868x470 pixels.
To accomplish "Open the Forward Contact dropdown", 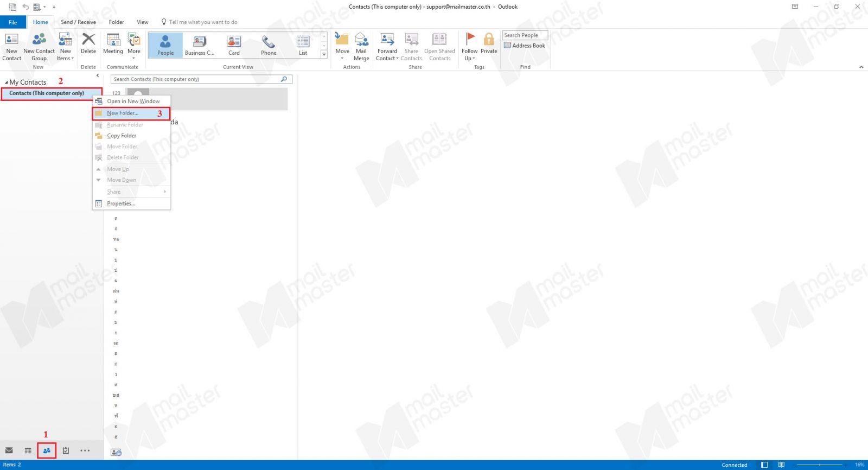I will point(387,47).
